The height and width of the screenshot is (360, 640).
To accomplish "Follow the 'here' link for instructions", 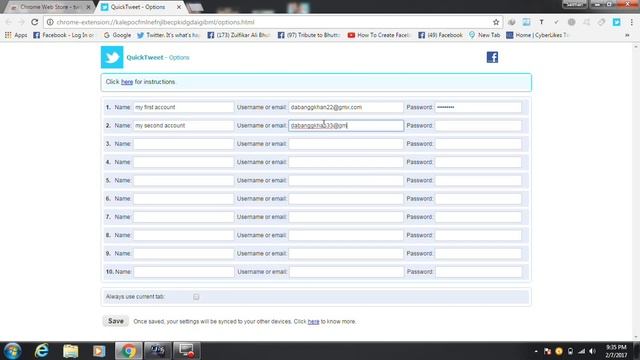I will click(x=127, y=82).
